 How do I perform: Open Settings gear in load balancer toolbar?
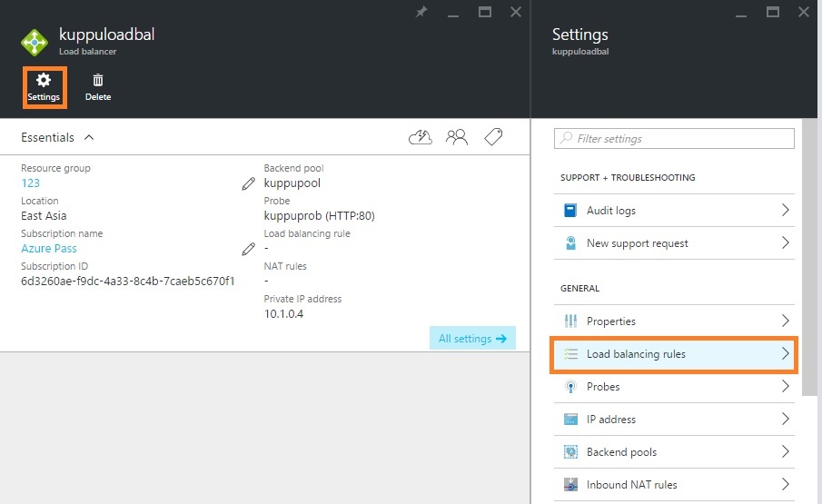tap(43, 86)
